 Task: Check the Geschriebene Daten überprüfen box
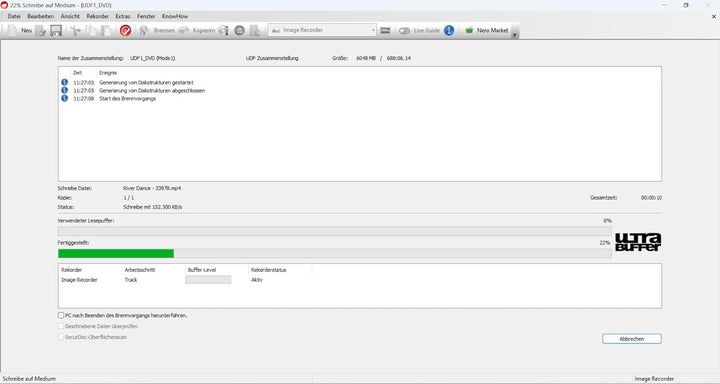[x=61, y=326]
